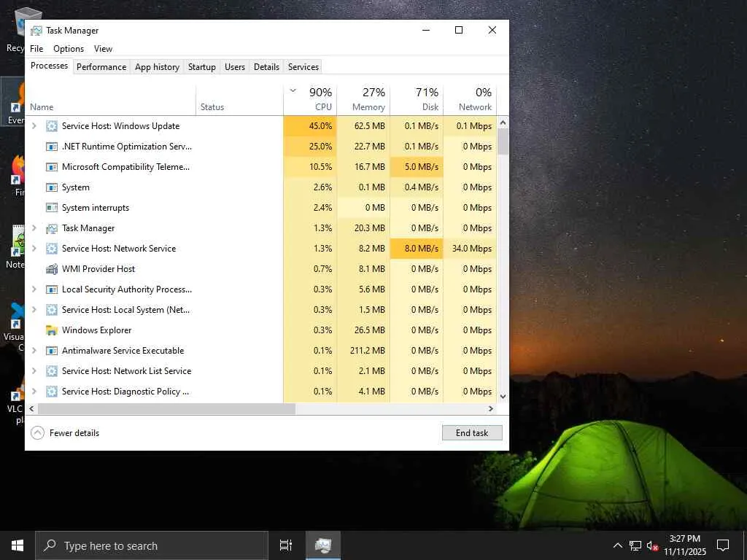Image resolution: width=747 pixels, height=560 pixels.
Task: Expand Local Security Authority Process group
Action: pyautogui.click(x=34, y=289)
